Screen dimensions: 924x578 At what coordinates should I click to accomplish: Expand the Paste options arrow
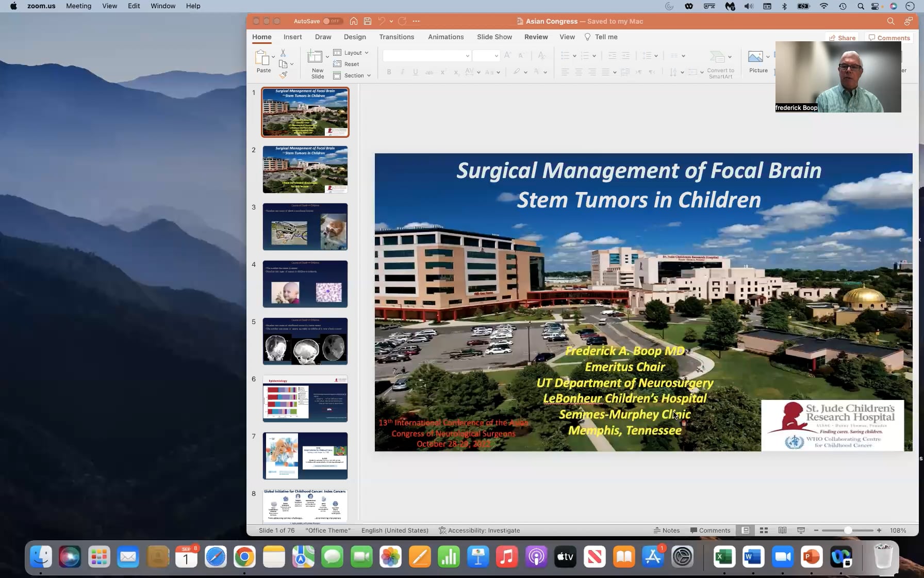click(273, 57)
